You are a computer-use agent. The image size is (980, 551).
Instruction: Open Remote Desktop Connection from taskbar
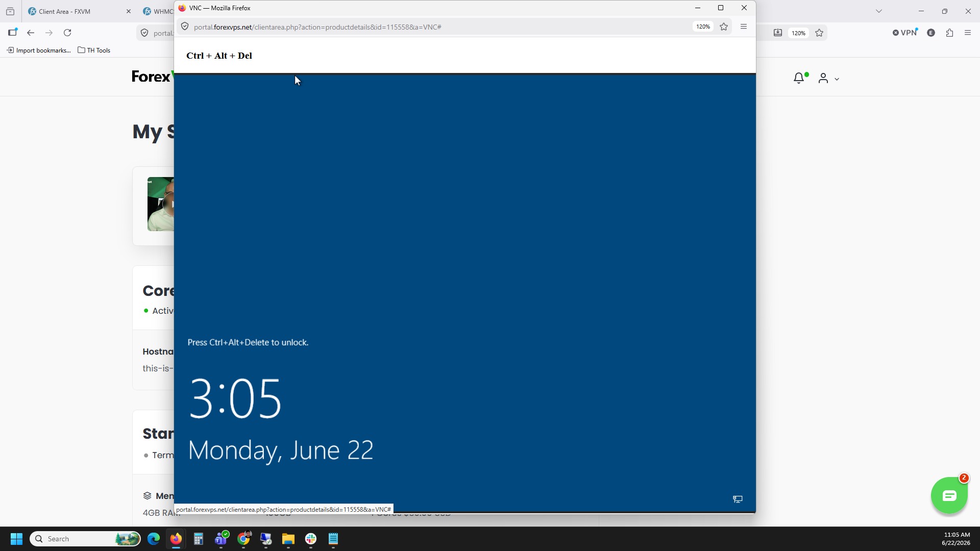pyautogui.click(x=266, y=539)
